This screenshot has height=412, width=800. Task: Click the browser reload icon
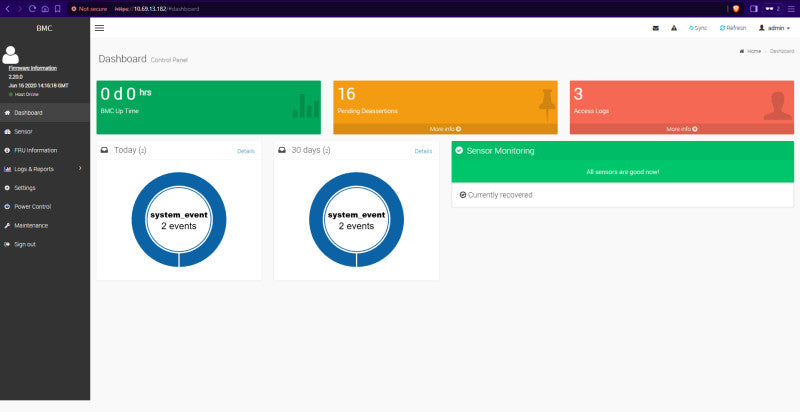[33, 9]
